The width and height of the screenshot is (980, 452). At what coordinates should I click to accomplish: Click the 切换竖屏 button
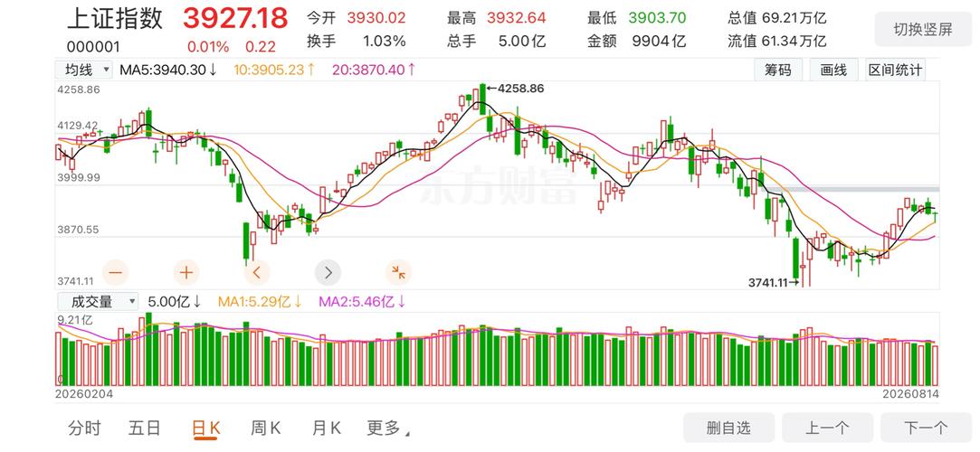pyautogui.click(x=923, y=29)
